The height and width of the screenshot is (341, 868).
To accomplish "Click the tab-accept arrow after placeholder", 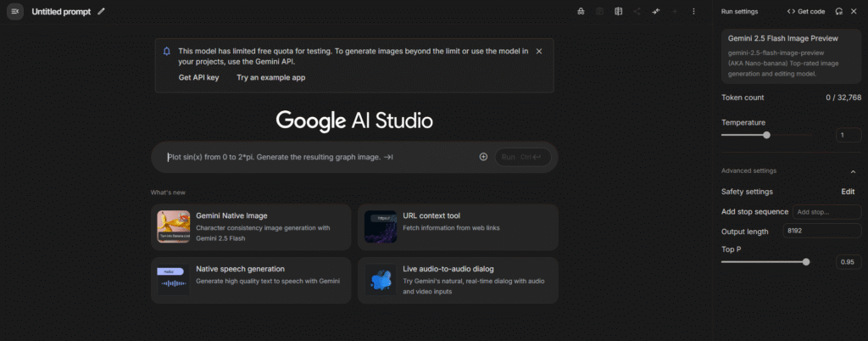I will tap(388, 157).
